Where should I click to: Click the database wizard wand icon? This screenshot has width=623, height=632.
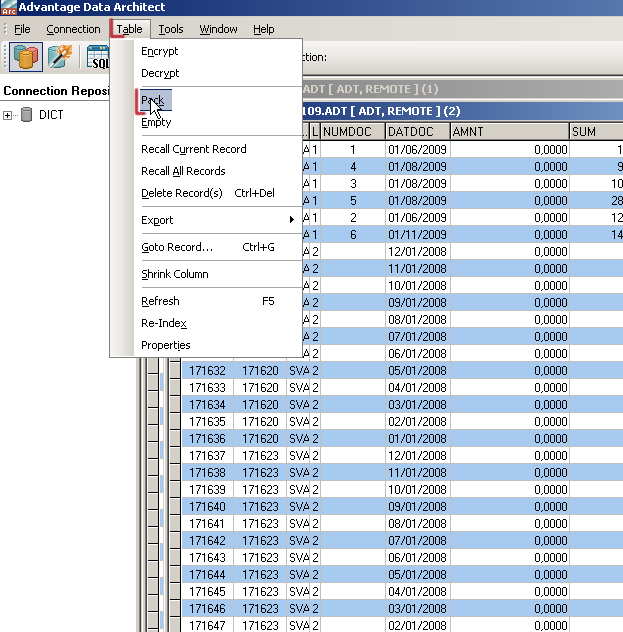point(60,57)
